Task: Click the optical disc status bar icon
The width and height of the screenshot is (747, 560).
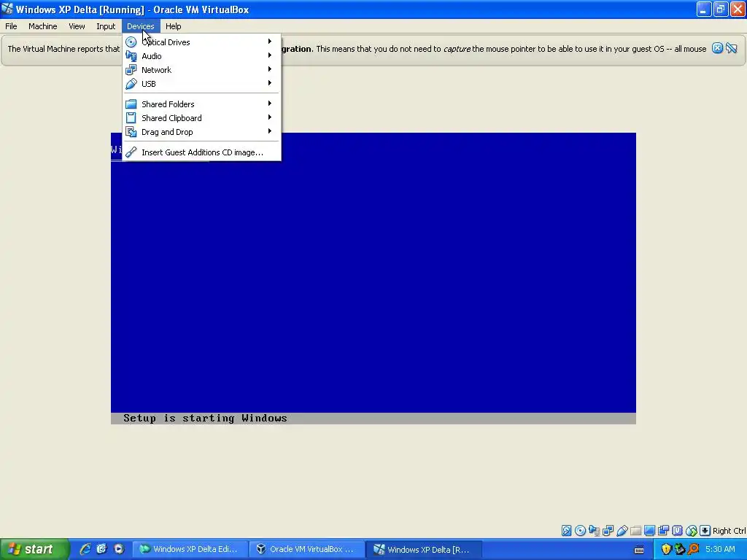Action: coord(580,531)
